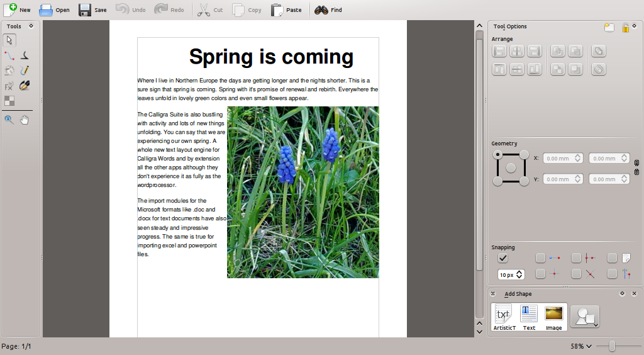This screenshot has width=644, height=355.
Task: Open the shape collections dropdown button
Action: pos(585,317)
